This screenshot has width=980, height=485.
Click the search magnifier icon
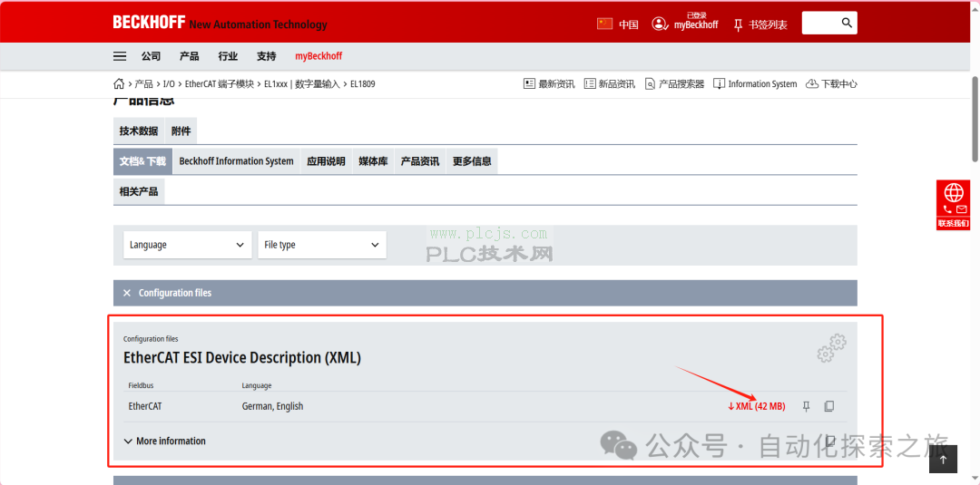847,23
